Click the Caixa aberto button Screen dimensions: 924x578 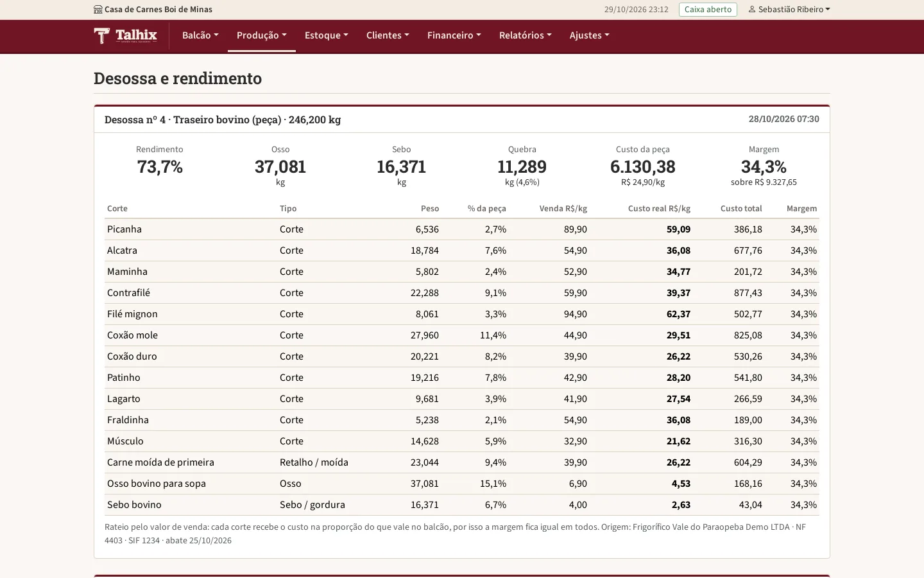708,10
